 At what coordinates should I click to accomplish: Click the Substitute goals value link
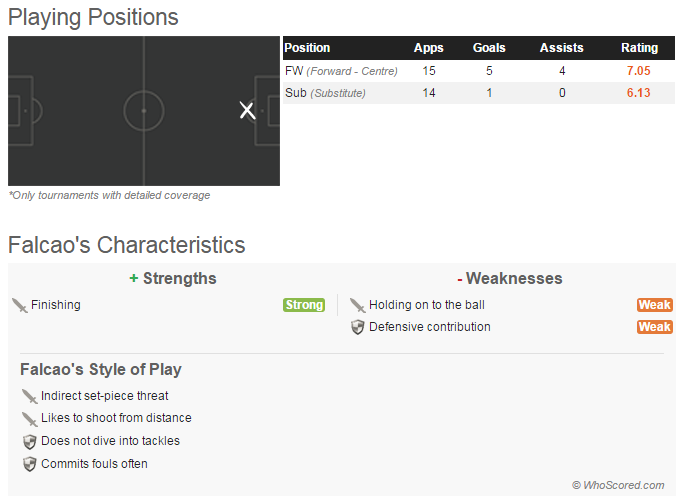489,93
